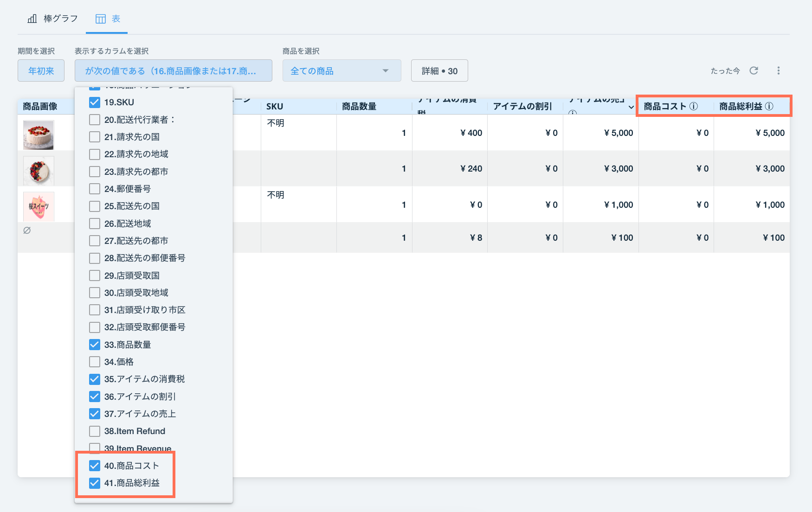Click the info icon beside 商品コスト header
Image resolution: width=812 pixels, height=512 pixels.
pyautogui.click(x=694, y=106)
